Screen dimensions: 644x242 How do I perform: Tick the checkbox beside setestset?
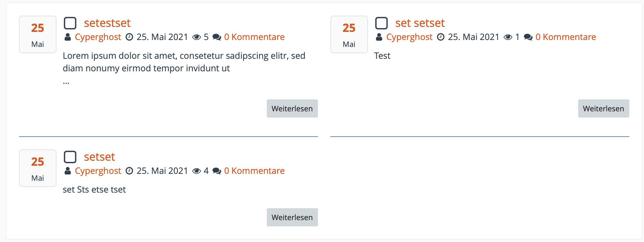coord(70,23)
